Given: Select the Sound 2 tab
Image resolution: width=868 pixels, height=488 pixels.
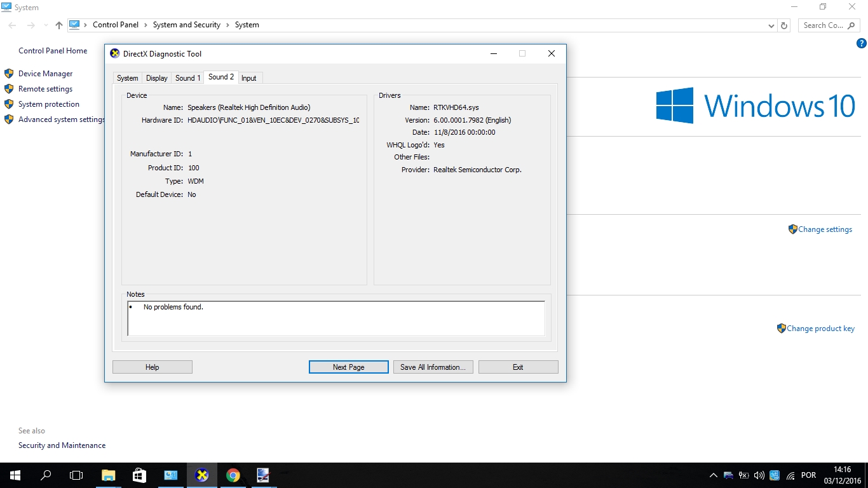Looking at the screenshot, I should click(221, 77).
